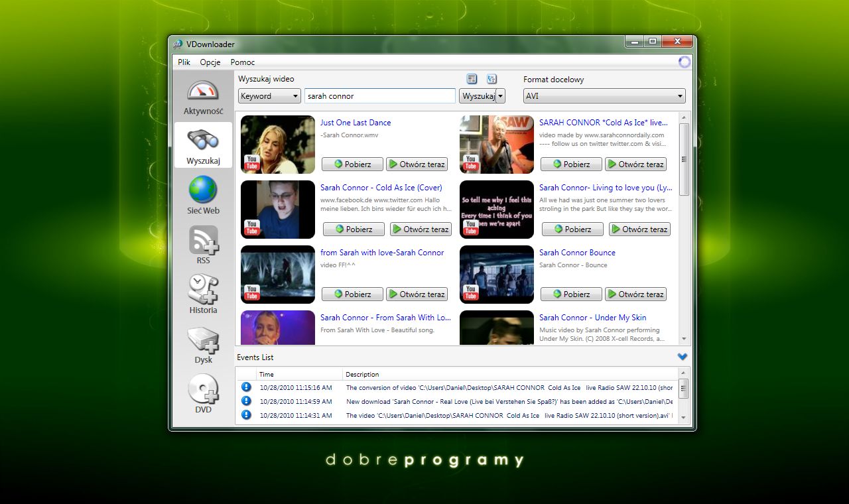Screen dimensions: 849x504
Task: Download Sarah Connor - Cold As Ice (Cover)
Action: (354, 229)
